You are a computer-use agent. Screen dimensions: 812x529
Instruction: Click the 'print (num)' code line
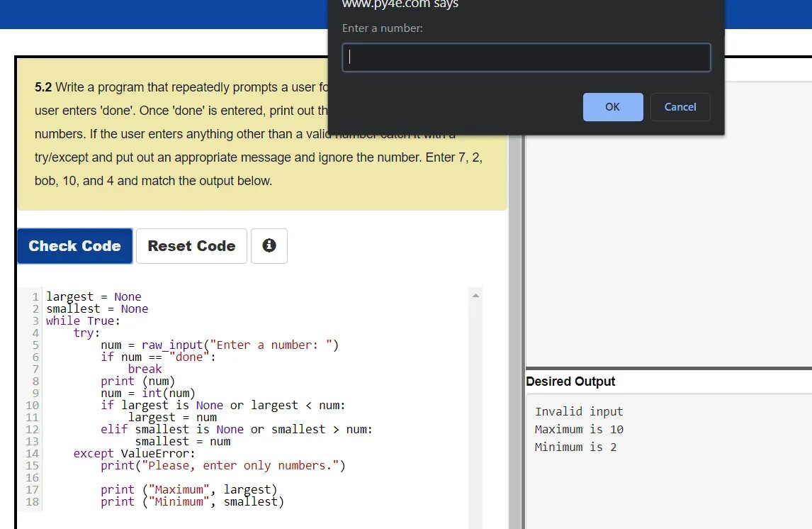tap(137, 381)
